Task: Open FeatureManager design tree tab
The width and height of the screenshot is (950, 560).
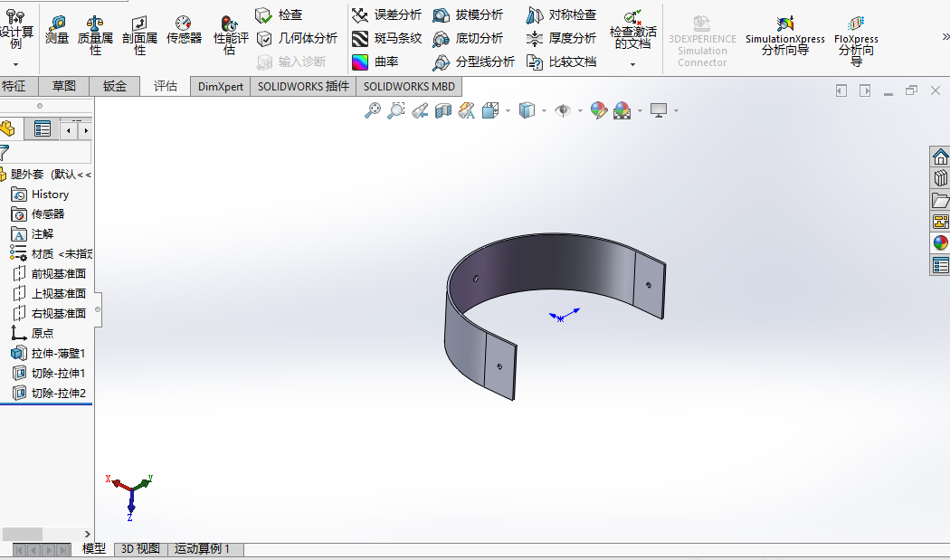Action: click(8, 128)
